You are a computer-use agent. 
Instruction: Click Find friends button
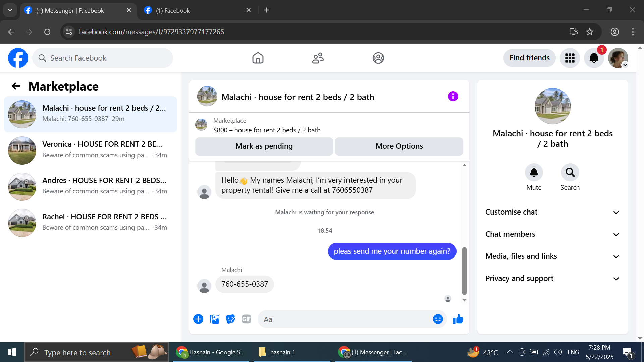(529, 58)
